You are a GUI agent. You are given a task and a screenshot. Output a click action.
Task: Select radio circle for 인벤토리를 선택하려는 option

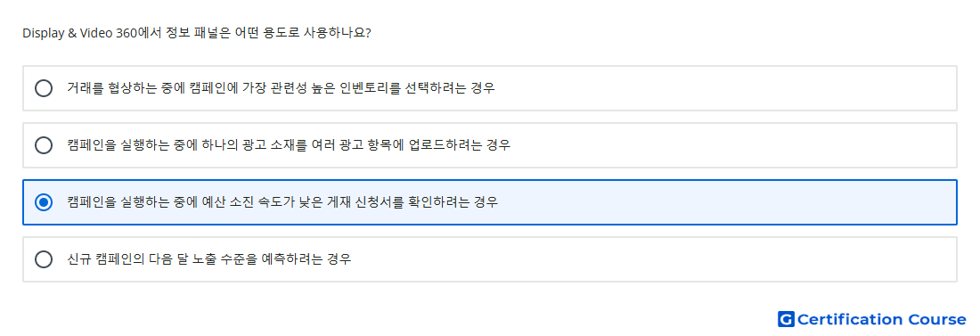44,88
